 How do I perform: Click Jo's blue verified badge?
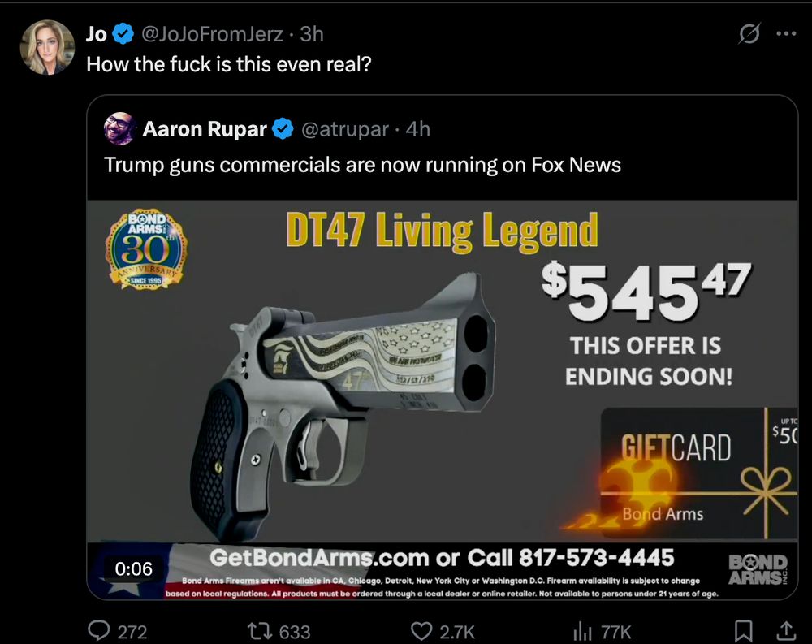click(123, 34)
